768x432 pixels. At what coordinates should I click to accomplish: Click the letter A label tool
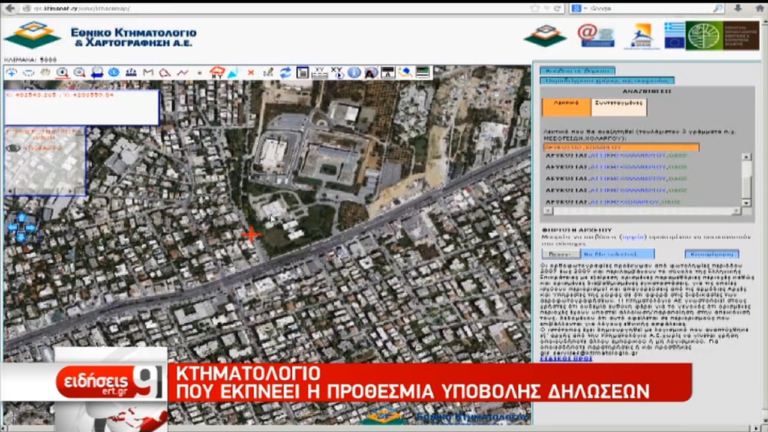371,73
